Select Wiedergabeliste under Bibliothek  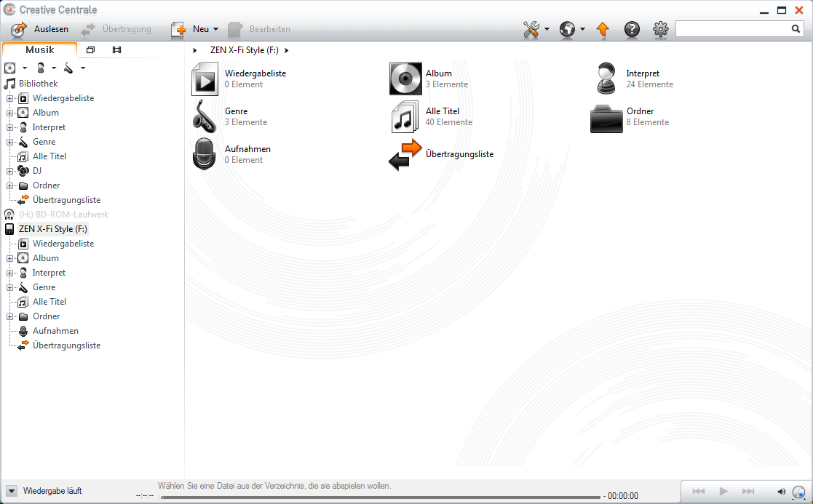pos(63,98)
